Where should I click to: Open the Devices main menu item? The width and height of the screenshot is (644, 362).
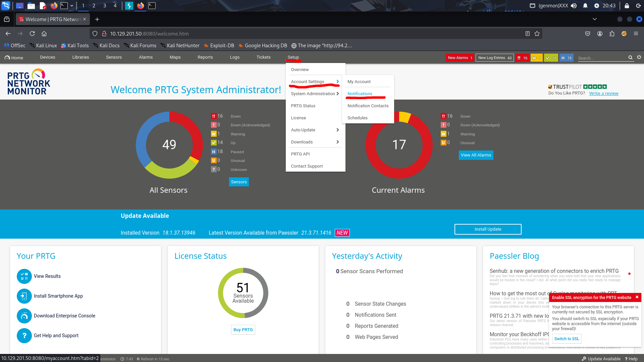48,57
